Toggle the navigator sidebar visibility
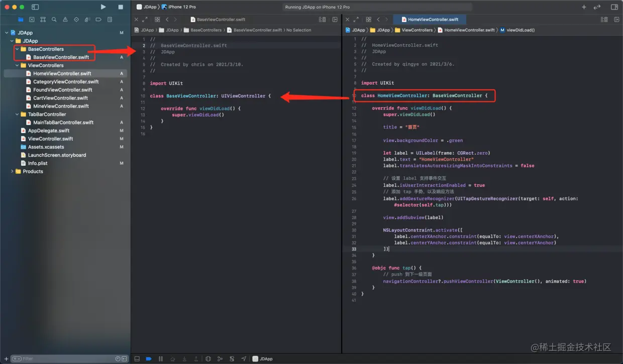The height and width of the screenshot is (364, 623). 35,7
